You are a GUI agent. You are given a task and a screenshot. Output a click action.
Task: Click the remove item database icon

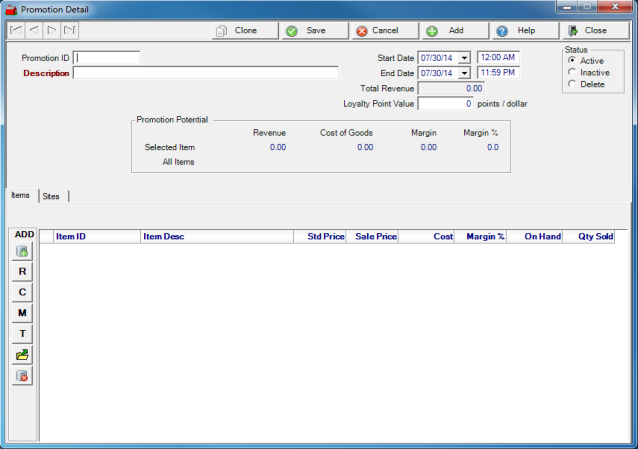(x=23, y=376)
